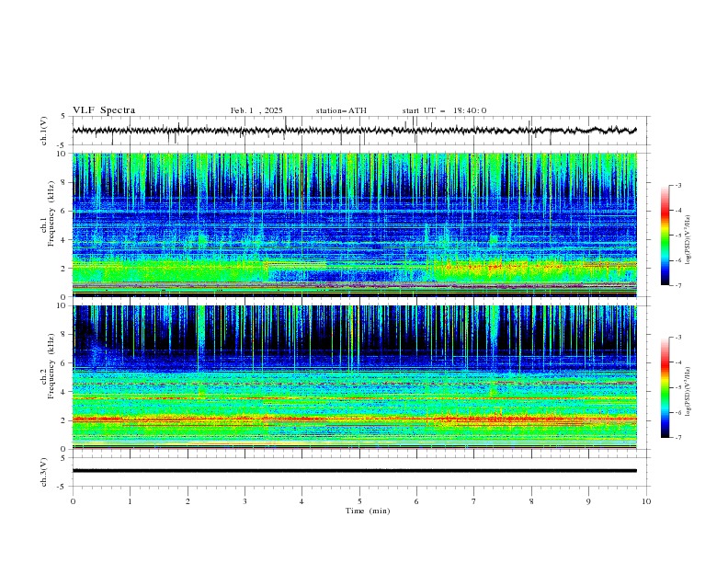
Task: Click the ch.1 color bar label "log(PSD)(V²/Hz)"
Action: click(x=688, y=240)
